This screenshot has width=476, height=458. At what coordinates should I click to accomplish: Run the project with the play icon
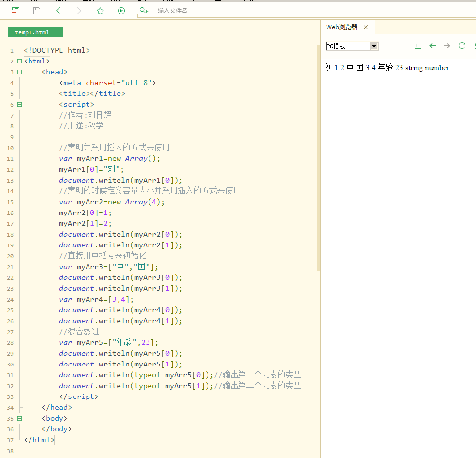(121, 10)
